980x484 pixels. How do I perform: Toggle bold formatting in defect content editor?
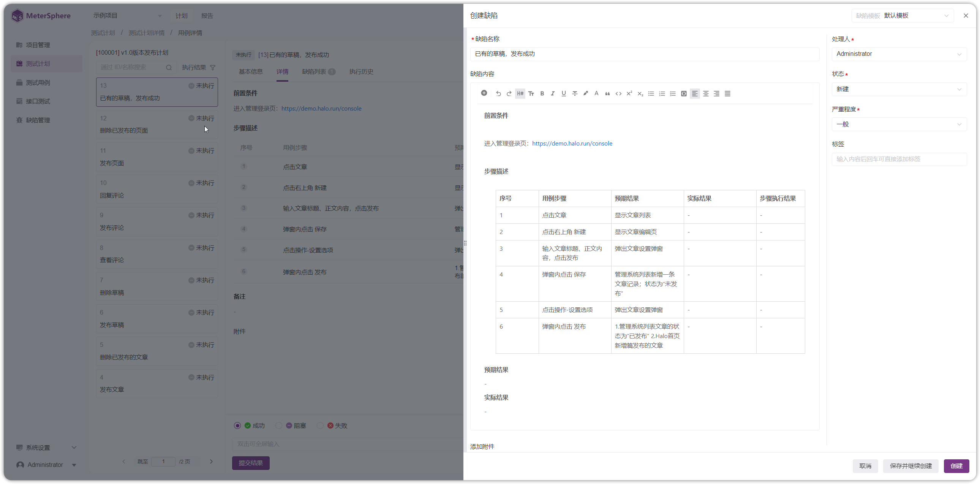point(542,93)
